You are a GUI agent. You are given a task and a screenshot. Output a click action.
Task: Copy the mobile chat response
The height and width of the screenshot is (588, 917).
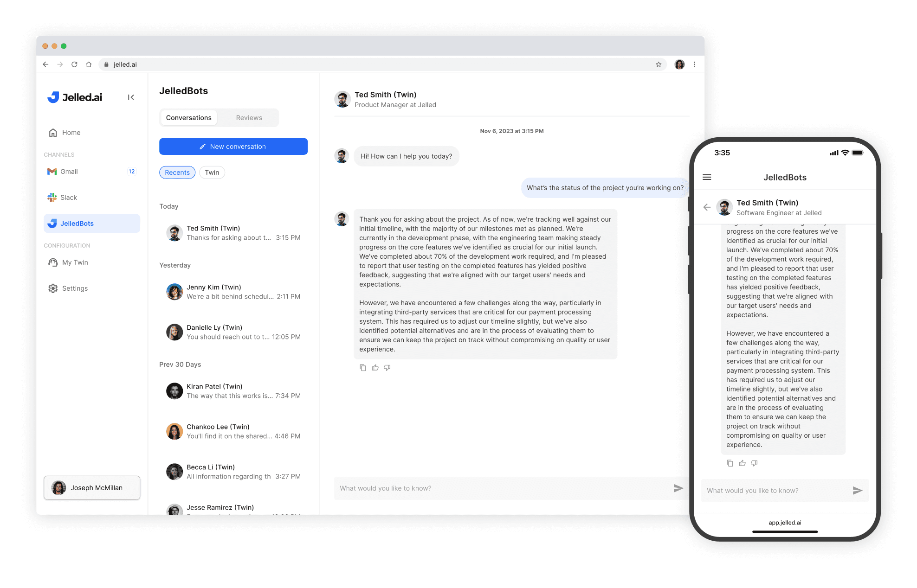[730, 463]
